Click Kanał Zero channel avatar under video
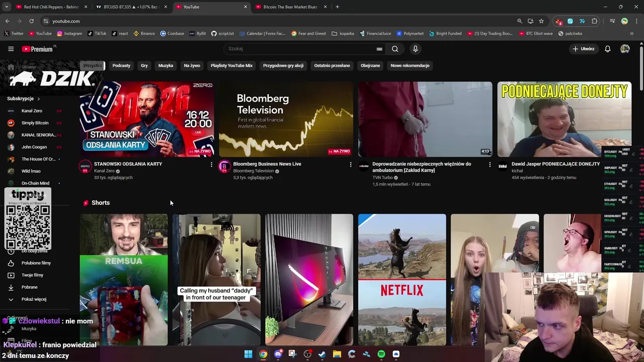This screenshot has height=362, width=644. click(x=85, y=166)
